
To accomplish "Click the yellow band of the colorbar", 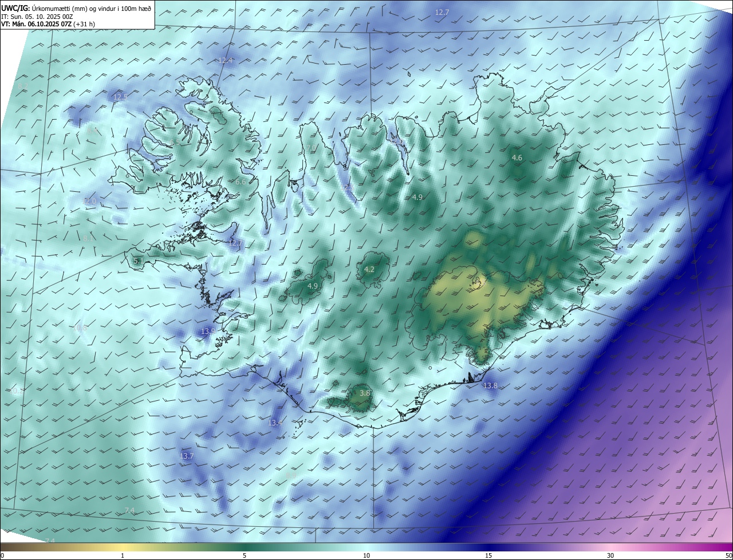I will [123, 547].
